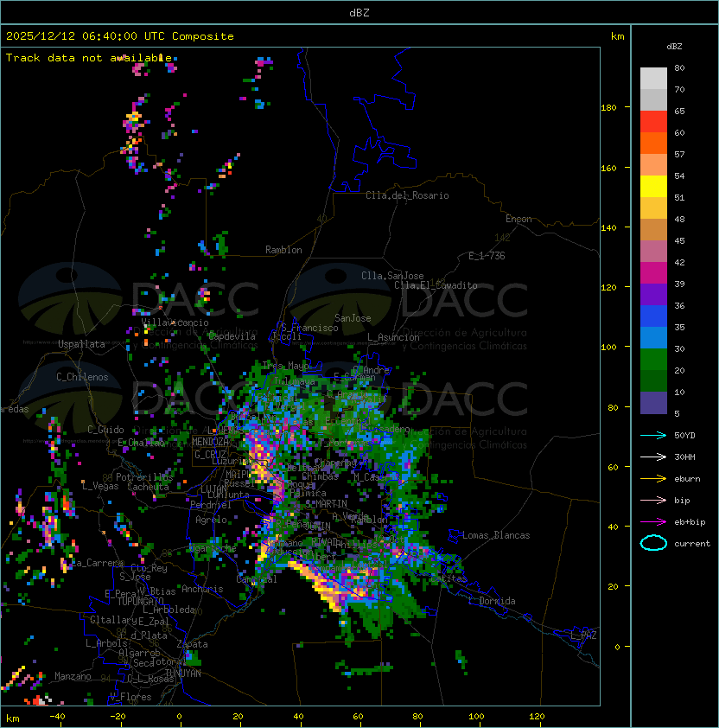719x728 pixels.
Task: Pick the gray swatch between 70 and 65
Action: click(653, 99)
